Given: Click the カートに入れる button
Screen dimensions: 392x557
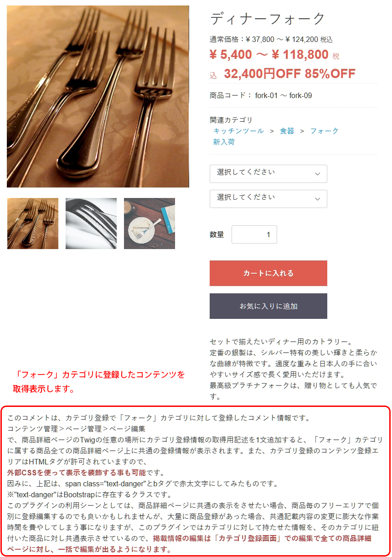Looking at the screenshot, I should pyautogui.click(x=268, y=273).
